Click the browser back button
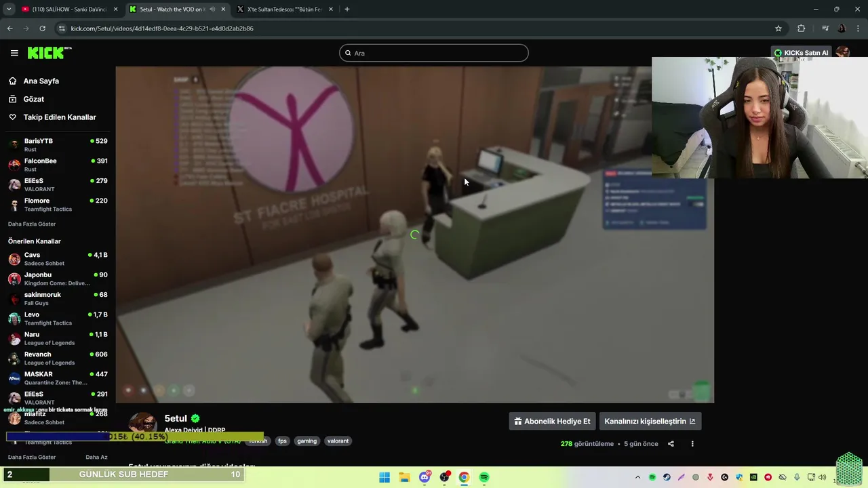 [x=9, y=28]
